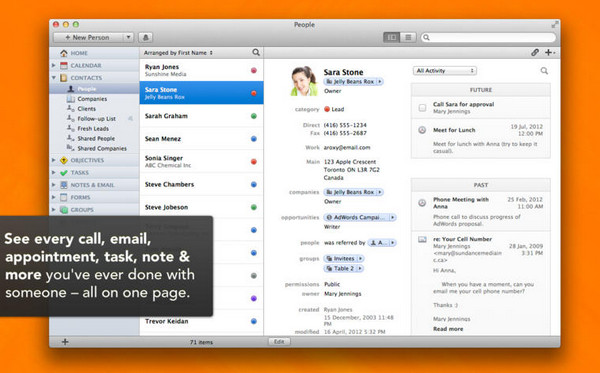Image resolution: width=600 pixels, height=373 pixels.
Task: Open Shared People list
Action: click(96, 138)
